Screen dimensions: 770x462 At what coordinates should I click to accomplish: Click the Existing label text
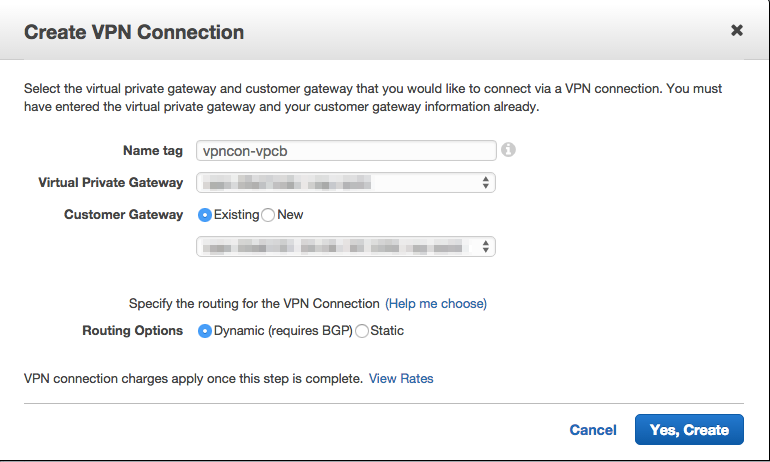coord(236,215)
